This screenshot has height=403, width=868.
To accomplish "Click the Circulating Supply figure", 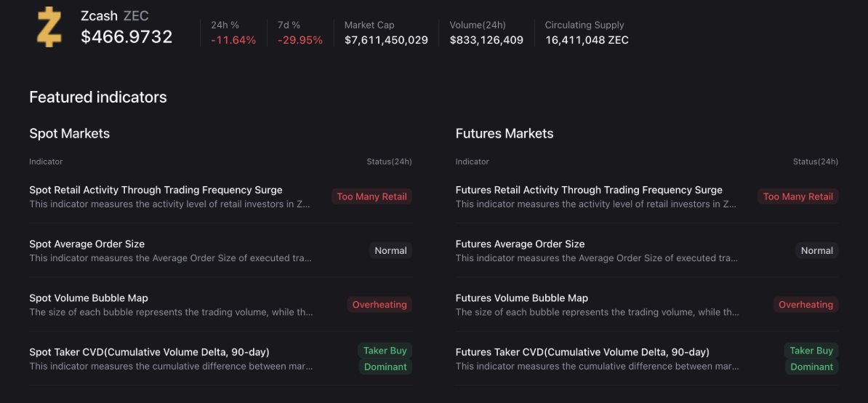I will [587, 40].
